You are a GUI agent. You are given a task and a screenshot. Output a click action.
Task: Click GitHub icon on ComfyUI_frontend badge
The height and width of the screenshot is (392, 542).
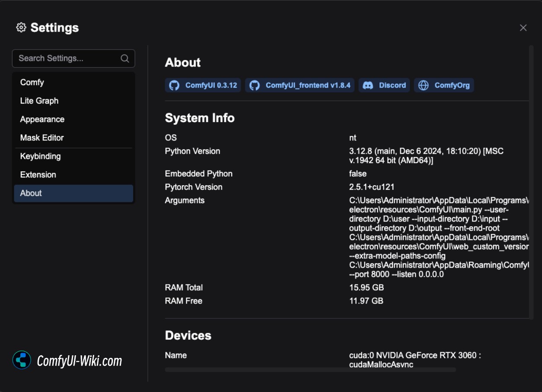point(255,85)
